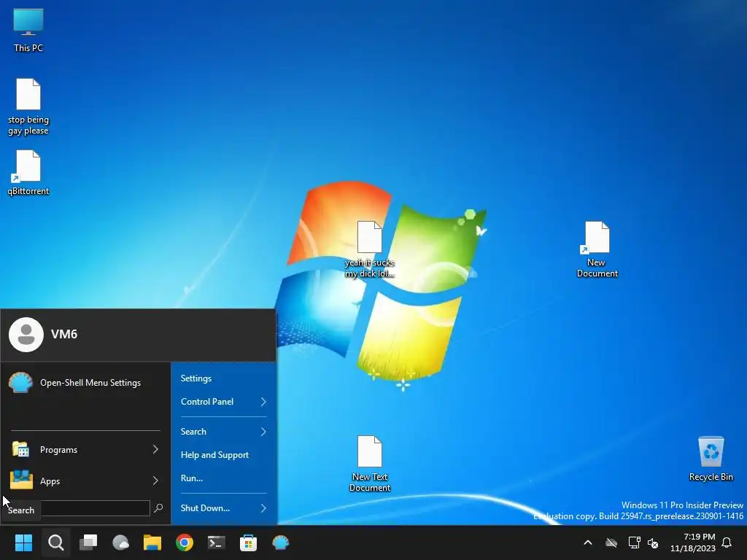Open the Programs menu entry

tap(85, 449)
